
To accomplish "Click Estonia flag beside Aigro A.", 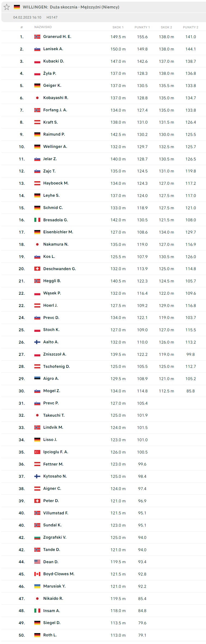I will tap(37, 378).
